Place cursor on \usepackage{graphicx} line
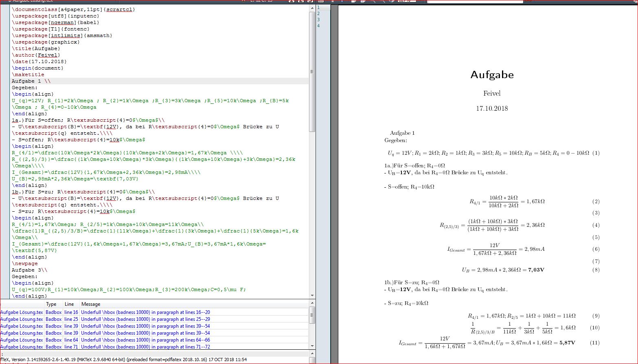Viewport: 638px width, 364px height. [x=46, y=42]
